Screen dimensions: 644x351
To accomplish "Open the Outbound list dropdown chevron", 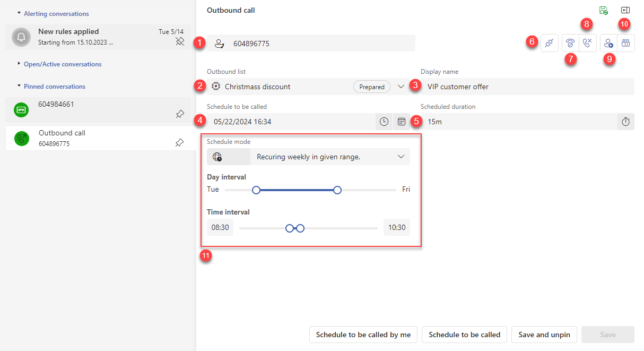I will pyautogui.click(x=401, y=87).
